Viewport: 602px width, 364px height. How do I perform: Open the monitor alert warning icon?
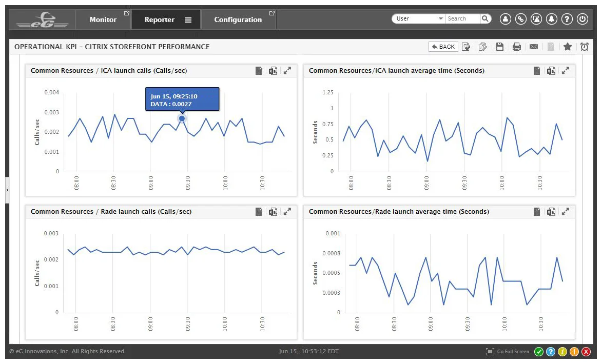click(x=536, y=19)
